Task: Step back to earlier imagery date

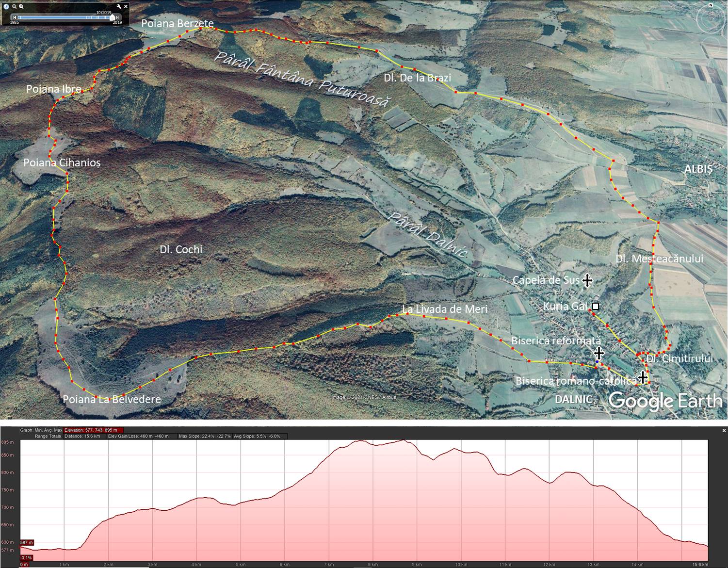Action: pos(15,17)
